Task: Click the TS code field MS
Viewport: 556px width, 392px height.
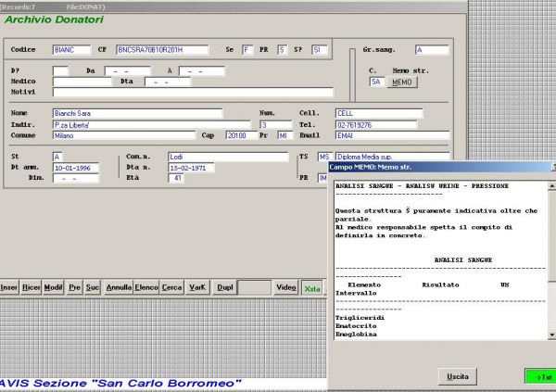Action: (x=325, y=157)
